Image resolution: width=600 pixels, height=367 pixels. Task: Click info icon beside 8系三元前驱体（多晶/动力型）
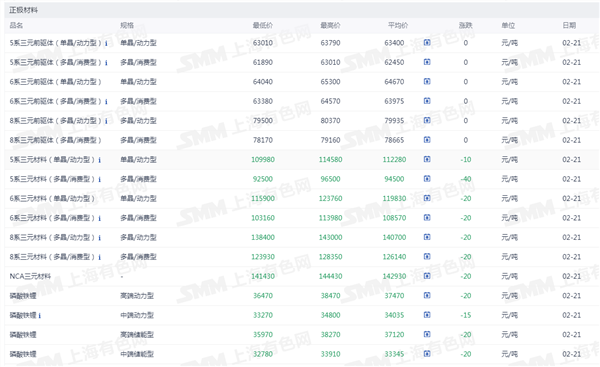click(x=106, y=121)
